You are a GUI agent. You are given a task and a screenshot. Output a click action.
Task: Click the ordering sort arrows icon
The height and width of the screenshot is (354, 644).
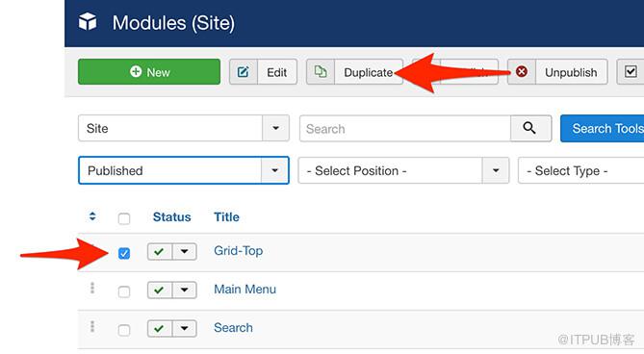(92, 216)
